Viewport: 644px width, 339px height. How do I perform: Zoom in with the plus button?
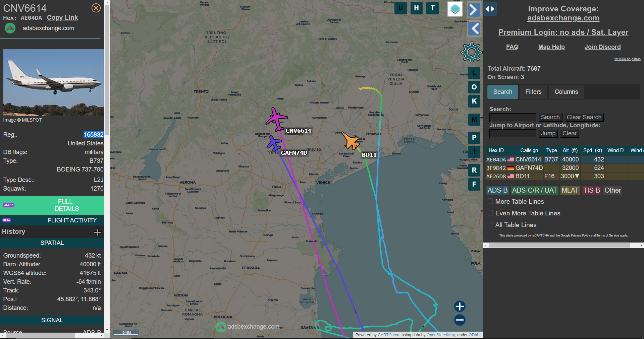click(x=460, y=306)
